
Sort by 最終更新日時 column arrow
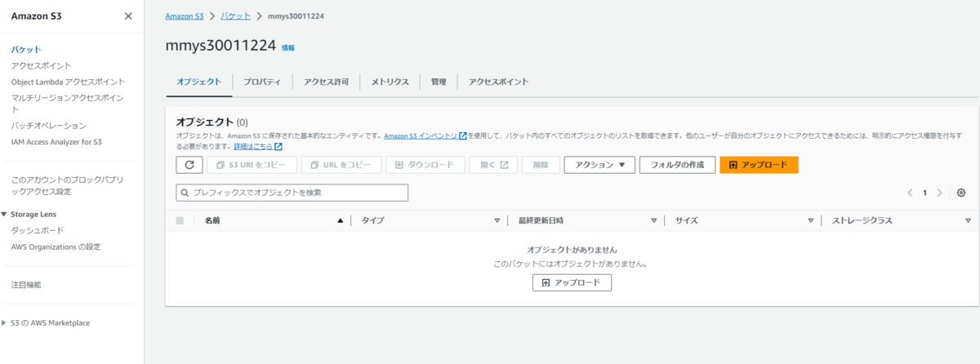click(654, 221)
